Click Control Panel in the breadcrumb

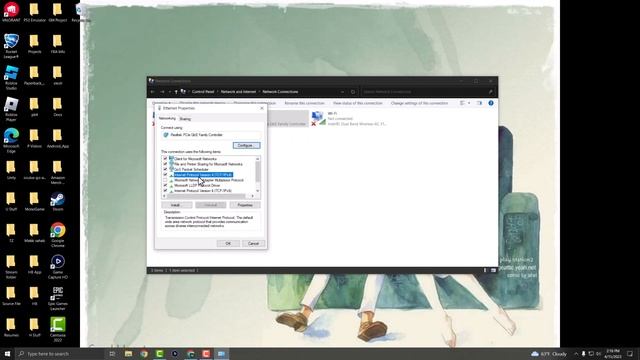(203, 92)
